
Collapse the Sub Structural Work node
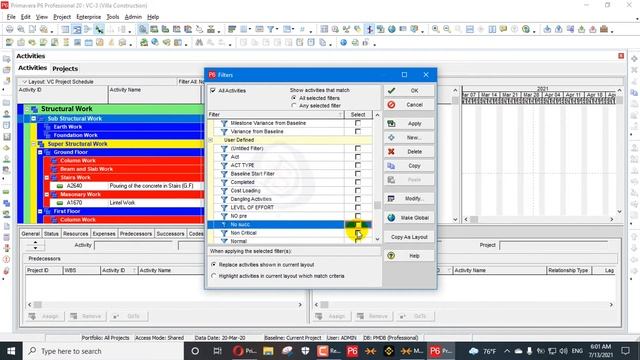(34, 118)
